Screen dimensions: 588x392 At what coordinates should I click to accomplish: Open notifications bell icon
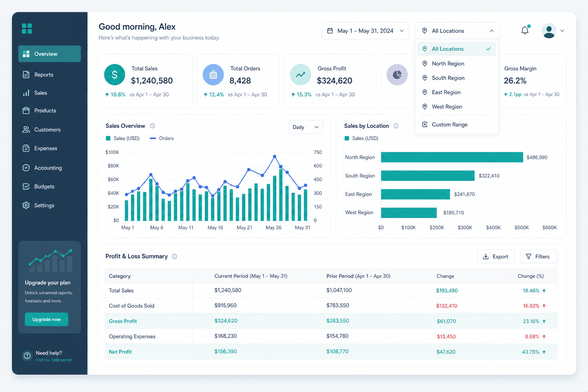pyautogui.click(x=525, y=30)
